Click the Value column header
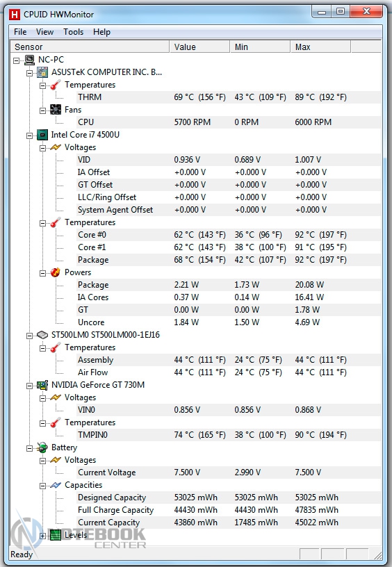This screenshot has height=567, width=392. point(199,47)
